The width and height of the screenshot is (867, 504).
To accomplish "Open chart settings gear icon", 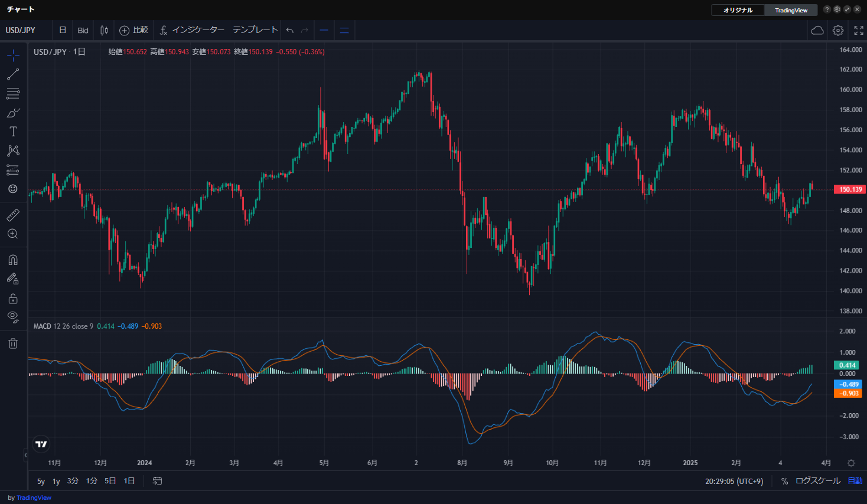I will pyautogui.click(x=838, y=31).
